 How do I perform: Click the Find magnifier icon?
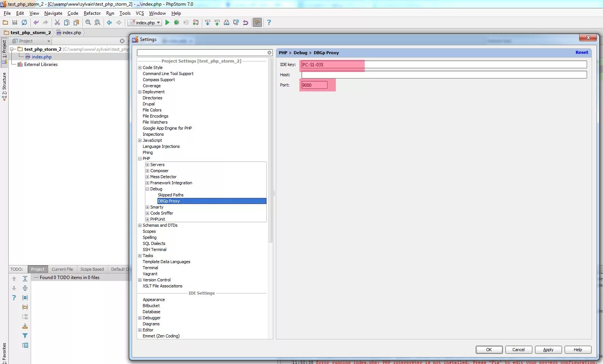[x=88, y=23]
